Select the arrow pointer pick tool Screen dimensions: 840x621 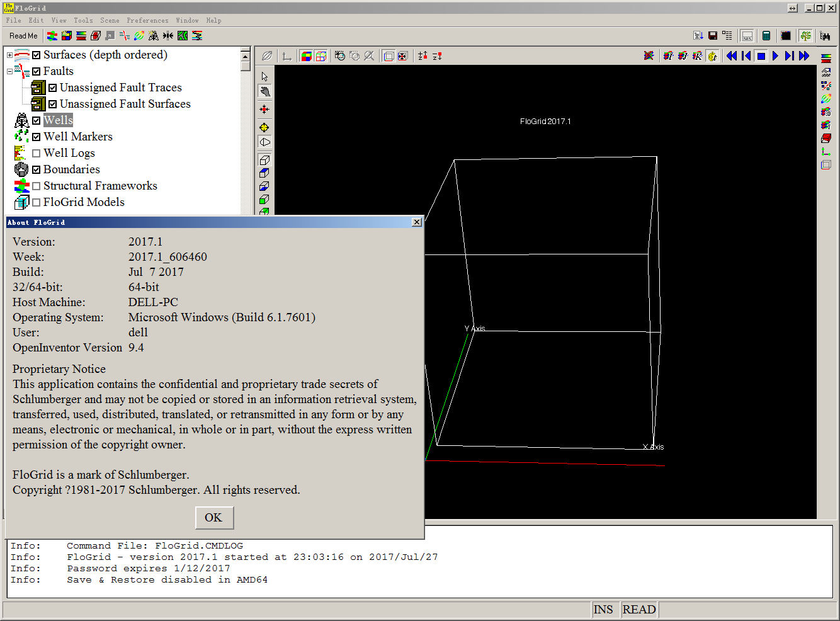click(264, 76)
